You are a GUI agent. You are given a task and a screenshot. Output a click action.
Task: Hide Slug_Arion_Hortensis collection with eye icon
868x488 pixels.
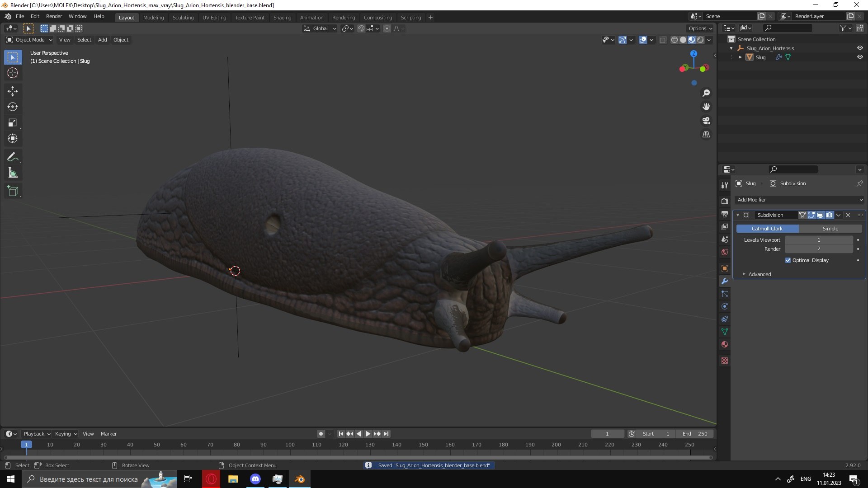(x=860, y=48)
